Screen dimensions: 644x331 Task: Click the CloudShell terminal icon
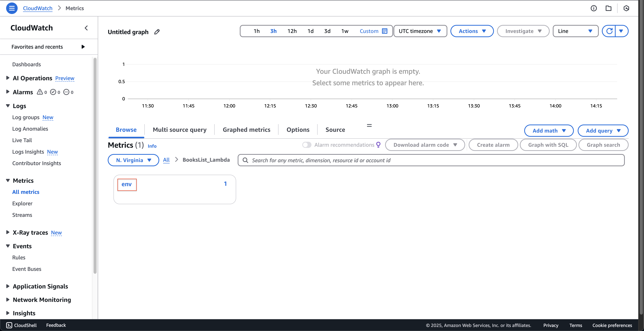[x=9, y=325]
